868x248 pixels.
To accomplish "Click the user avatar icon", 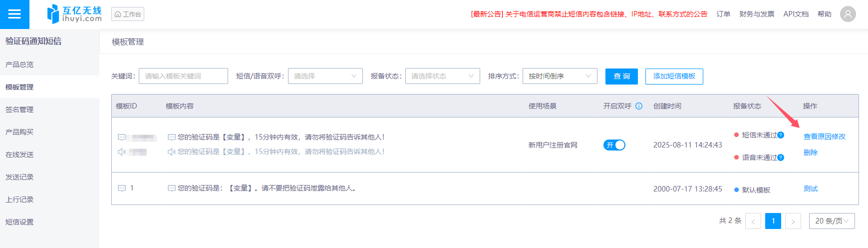I will (x=848, y=14).
